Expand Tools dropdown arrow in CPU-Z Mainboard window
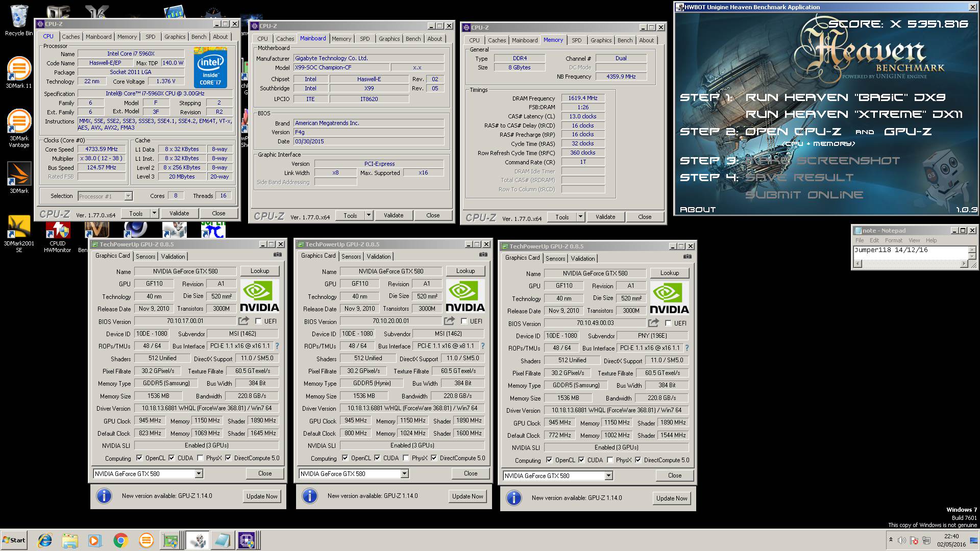This screenshot has height=551, width=980. click(x=369, y=215)
